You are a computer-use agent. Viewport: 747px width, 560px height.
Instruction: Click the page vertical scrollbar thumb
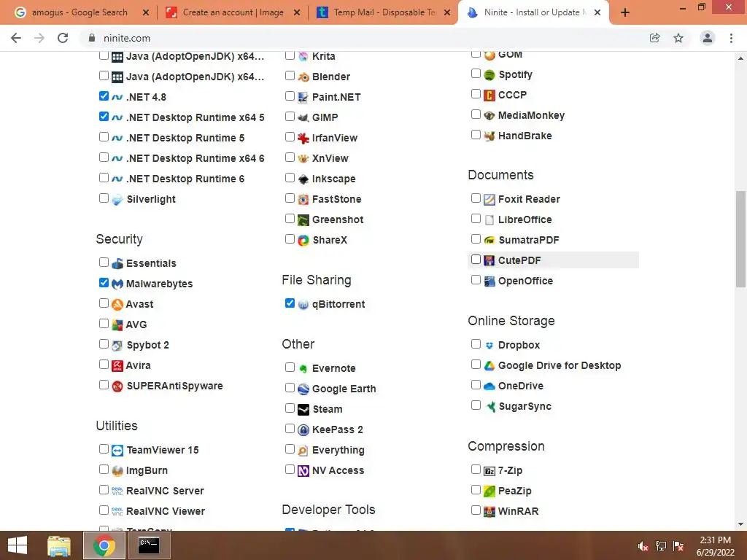coord(740,239)
